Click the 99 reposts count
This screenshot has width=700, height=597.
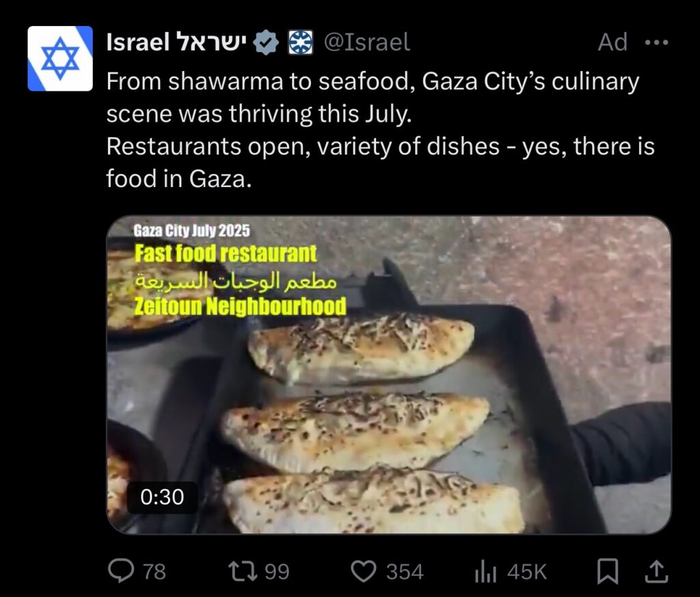[x=278, y=572]
